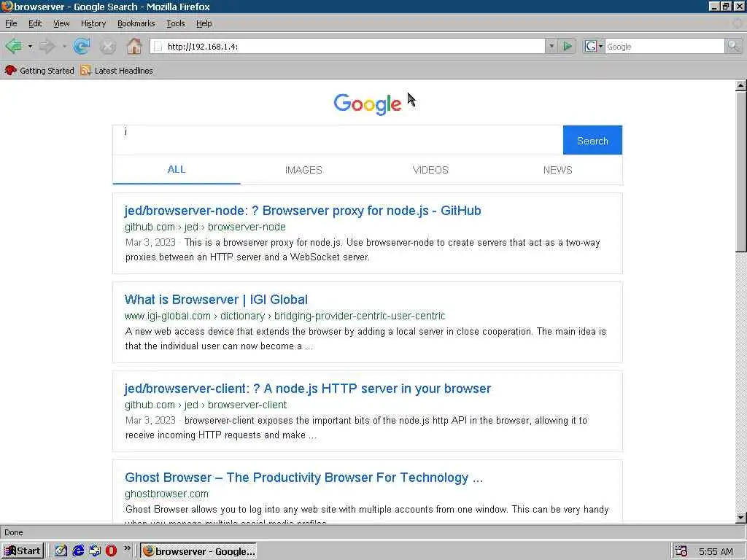Open the Forward history dropdown arrow
This screenshot has width=747, height=560.
(x=64, y=46)
